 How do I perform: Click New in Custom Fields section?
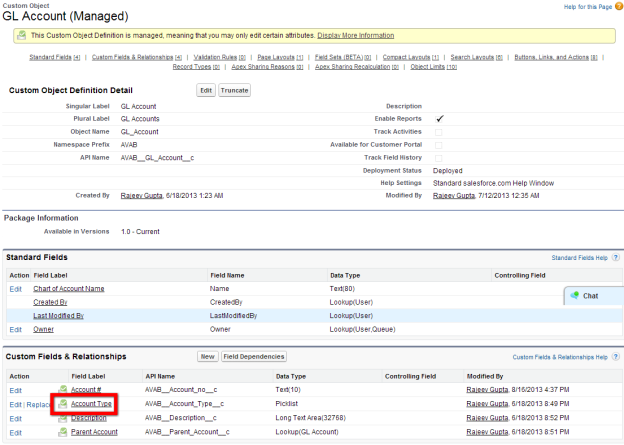point(207,356)
